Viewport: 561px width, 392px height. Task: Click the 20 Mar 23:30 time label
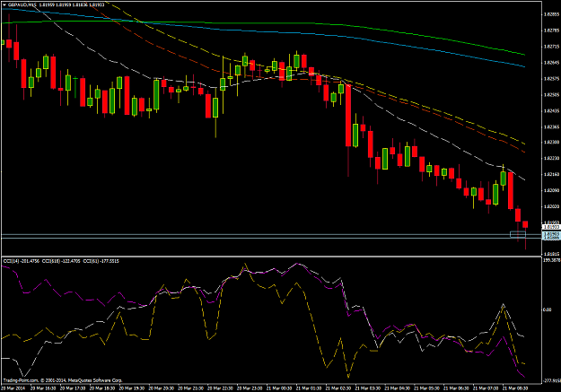click(x=250, y=388)
